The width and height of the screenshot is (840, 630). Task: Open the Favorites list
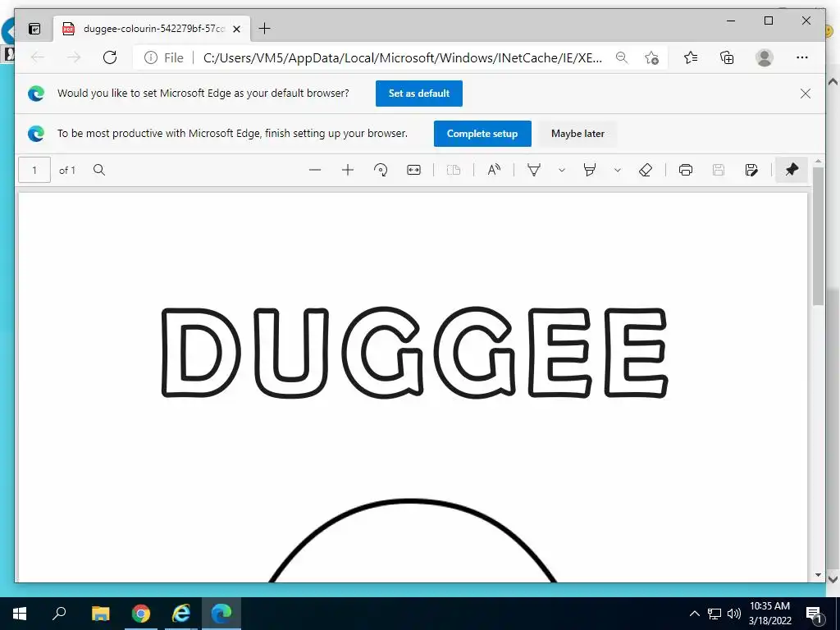tap(691, 57)
